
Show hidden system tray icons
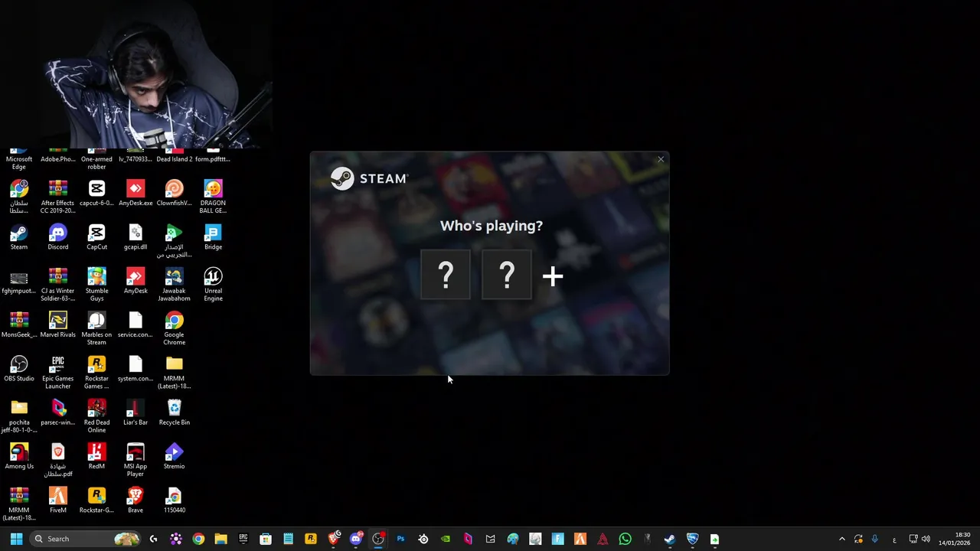(x=842, y=539)
